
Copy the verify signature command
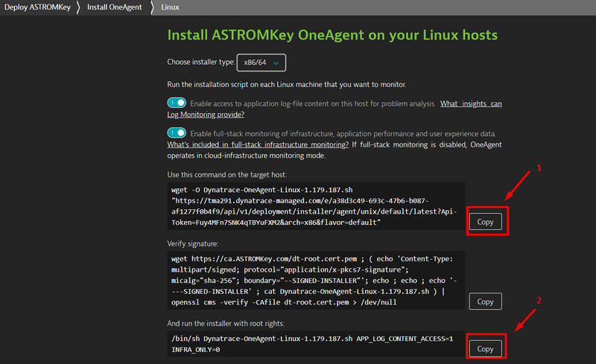point(485,301)
